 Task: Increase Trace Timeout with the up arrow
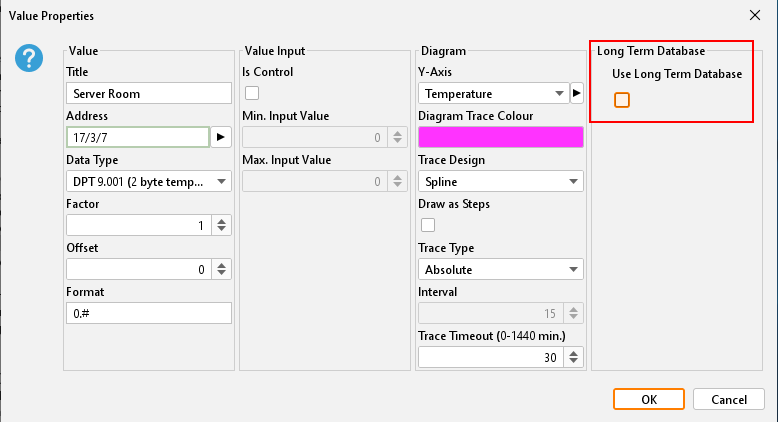(574, 352)
